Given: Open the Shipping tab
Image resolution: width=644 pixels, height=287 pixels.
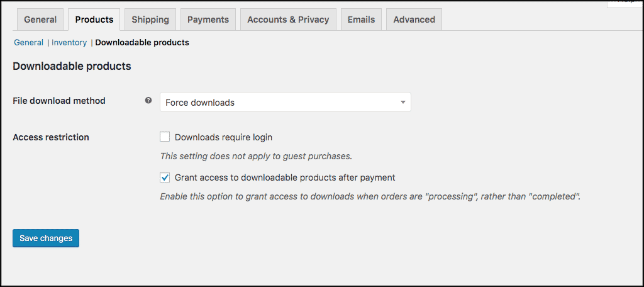Looking at the screenshot, I should (150, 20).
